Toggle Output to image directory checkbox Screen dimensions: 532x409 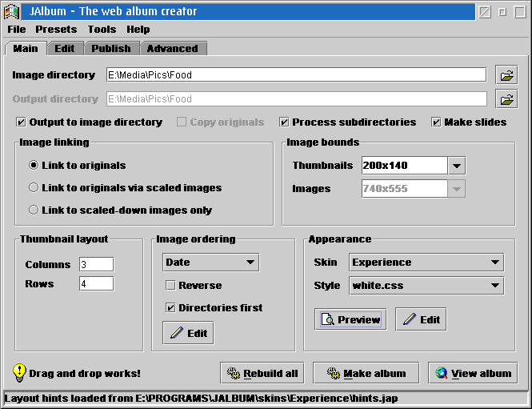tap(21, 122)
